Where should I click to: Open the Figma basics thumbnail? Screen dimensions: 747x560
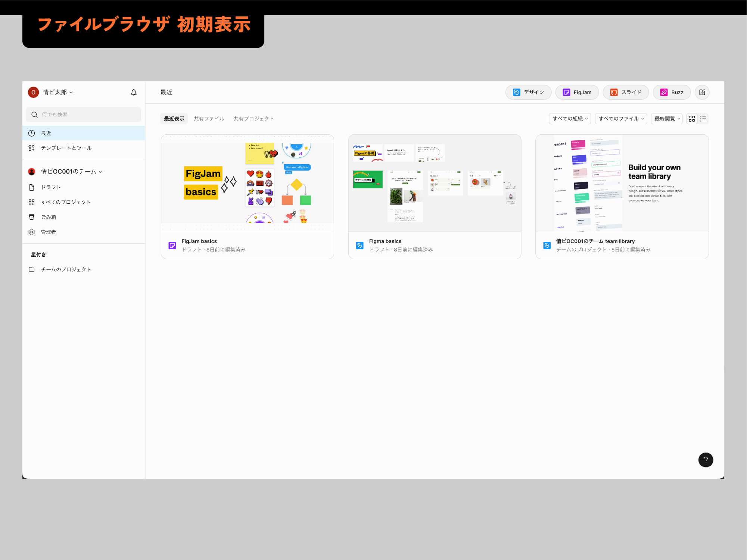point(435,183)
